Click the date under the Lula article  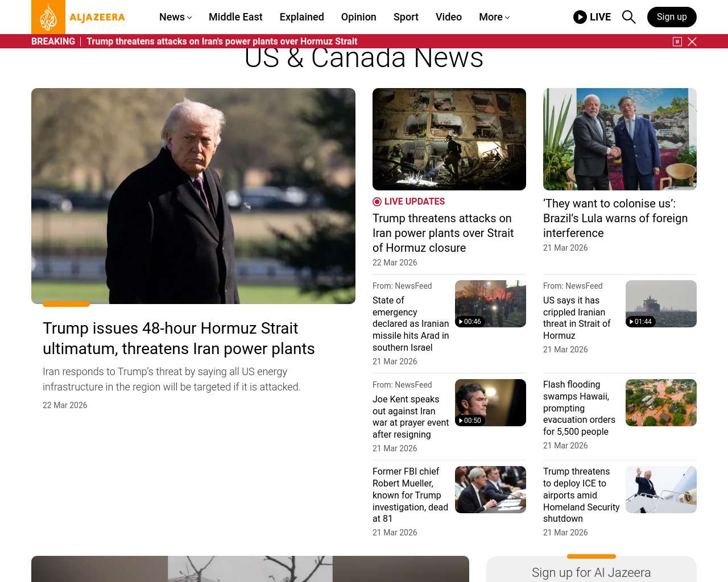[565, 248]
